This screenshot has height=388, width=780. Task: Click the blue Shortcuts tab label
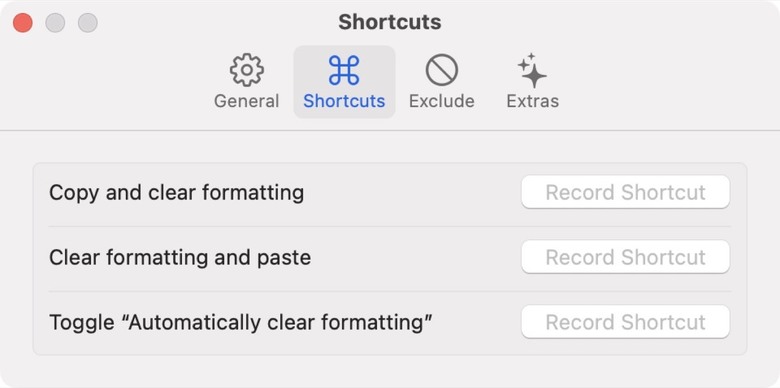tap(344, 101)
